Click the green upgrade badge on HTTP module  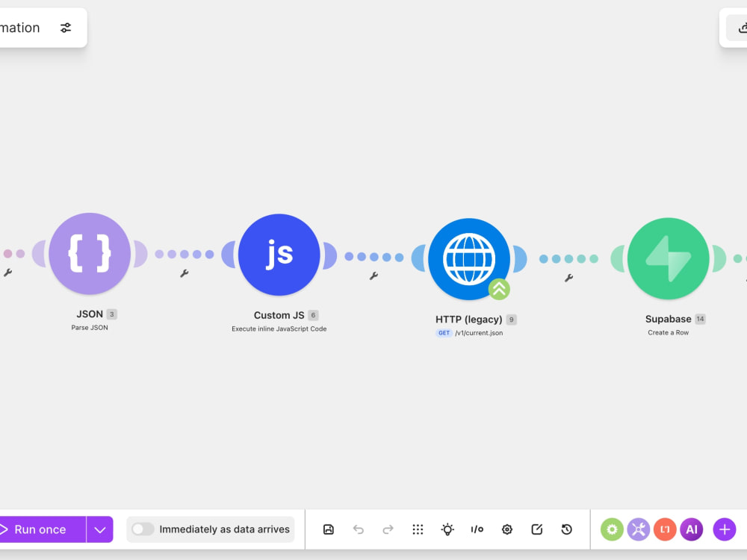[x=499, y=289]
